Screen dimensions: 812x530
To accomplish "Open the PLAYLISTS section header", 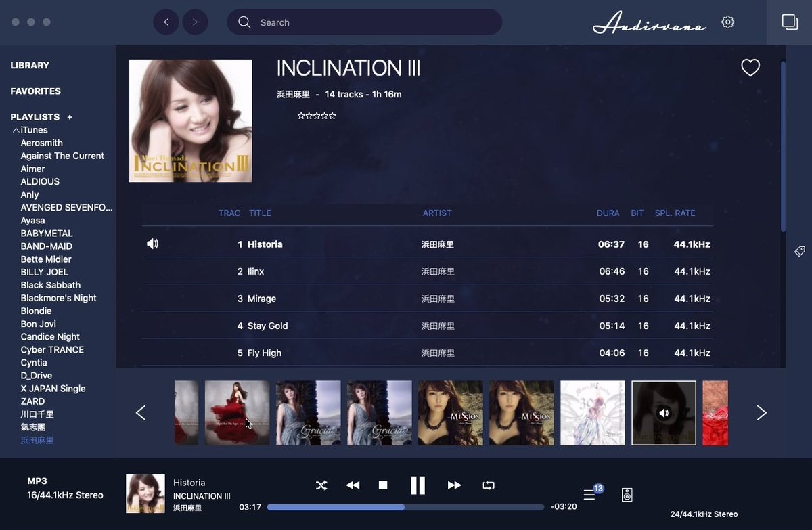I will tap(35, 117).
